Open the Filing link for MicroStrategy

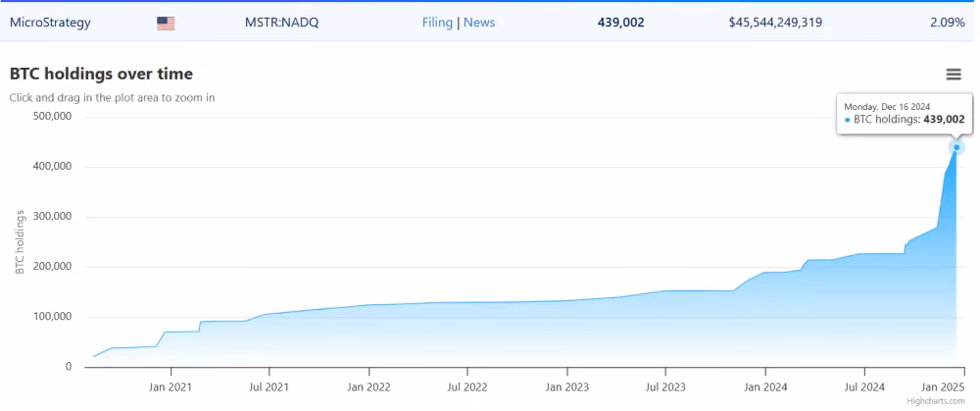437,23
